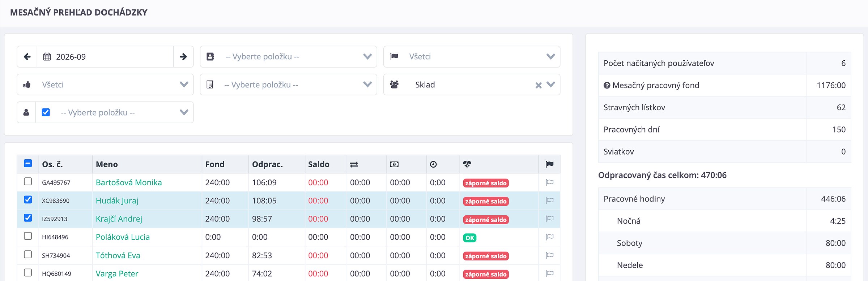Click the flag icon in the top filter
Image resolution: width=868 pixels, height=281 pixels.
(x=394, y=57)
